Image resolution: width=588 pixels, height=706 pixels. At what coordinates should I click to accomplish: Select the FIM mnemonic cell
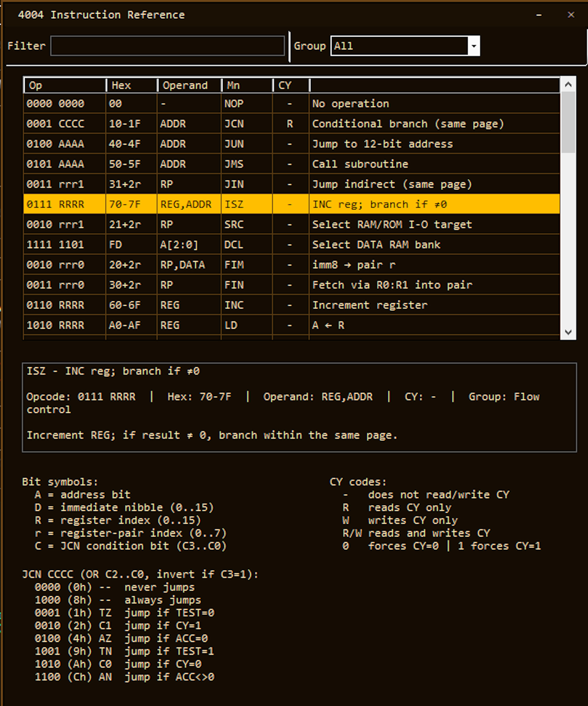(247, 265)
